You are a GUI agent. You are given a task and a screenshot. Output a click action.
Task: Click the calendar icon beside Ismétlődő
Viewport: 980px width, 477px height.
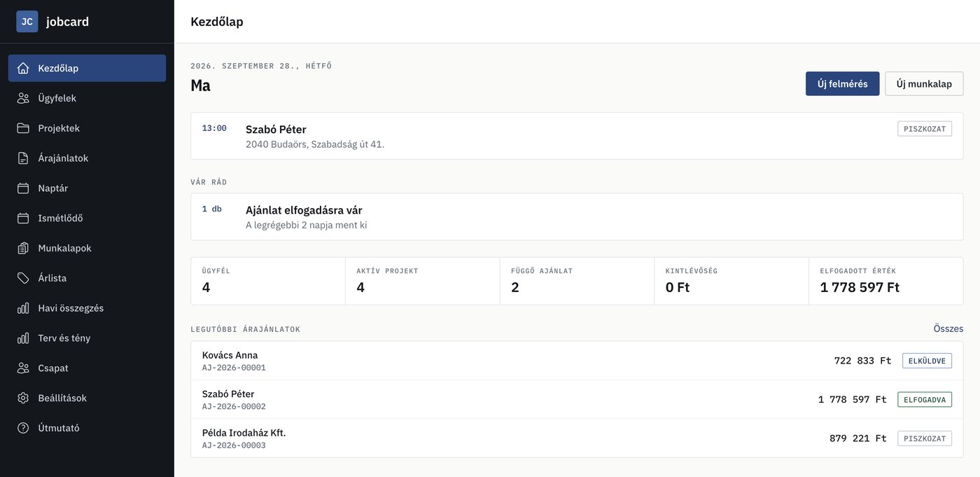23,218
